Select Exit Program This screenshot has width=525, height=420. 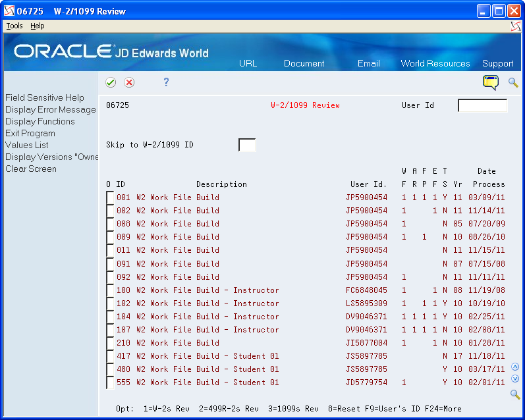click(x=30, y=133)
